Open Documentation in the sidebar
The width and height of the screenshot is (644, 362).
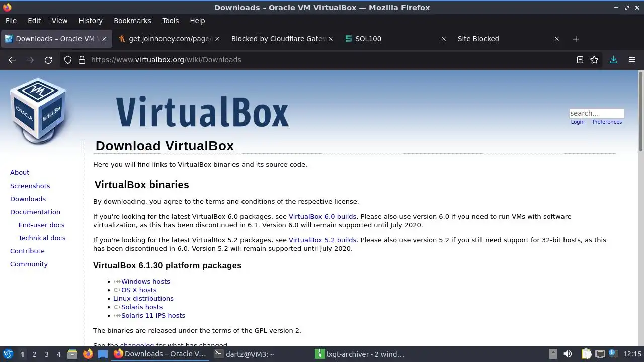[x=35, y=212]
